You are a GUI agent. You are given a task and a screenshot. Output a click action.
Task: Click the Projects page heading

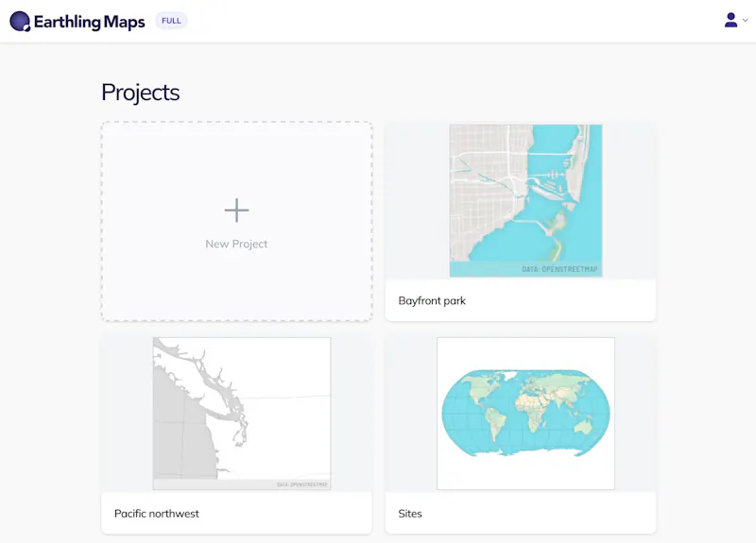point(140,93)
